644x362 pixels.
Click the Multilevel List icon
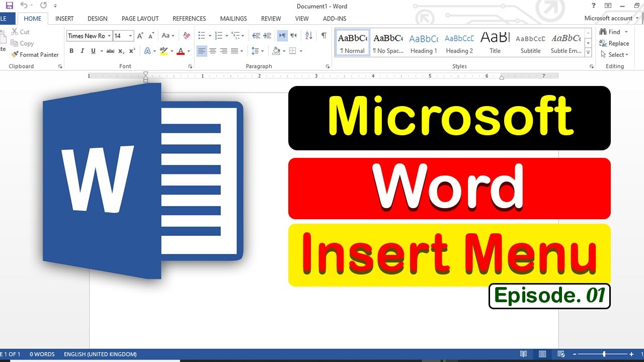[x=235, y=36]
